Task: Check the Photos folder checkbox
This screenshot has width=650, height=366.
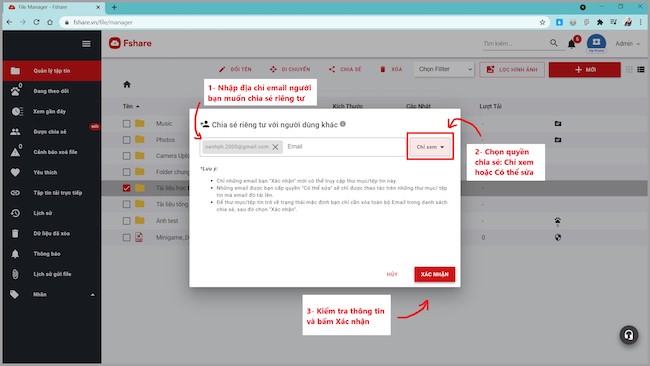Action: (126, 140)
